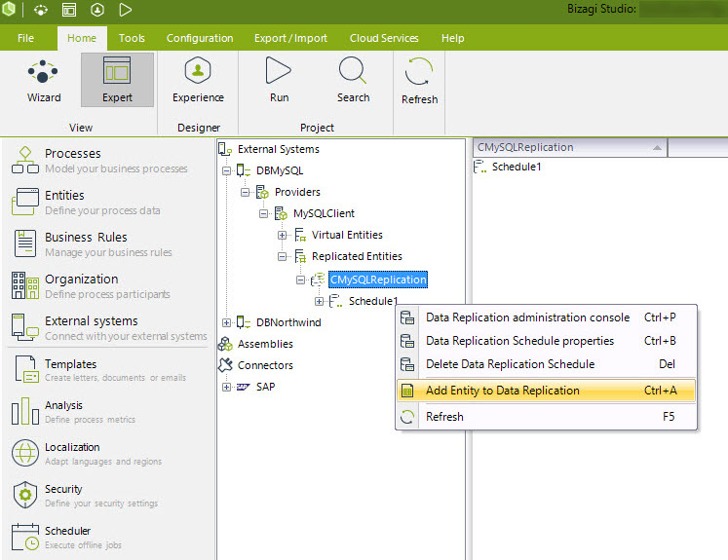Click the Bizagi logo in title bar
This screenshot has width=728, height=560.
(9, 9)
